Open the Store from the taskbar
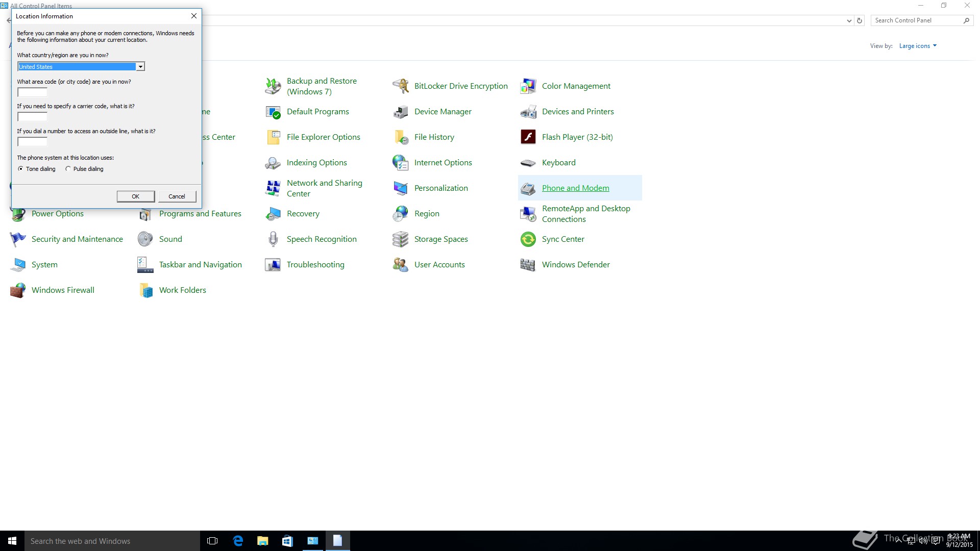Screen dimensions: 980x551 pyautogui.click(x=287, y=541)
